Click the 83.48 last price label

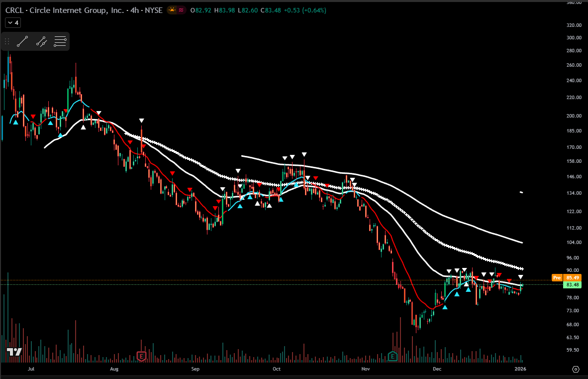coord(573,285)
